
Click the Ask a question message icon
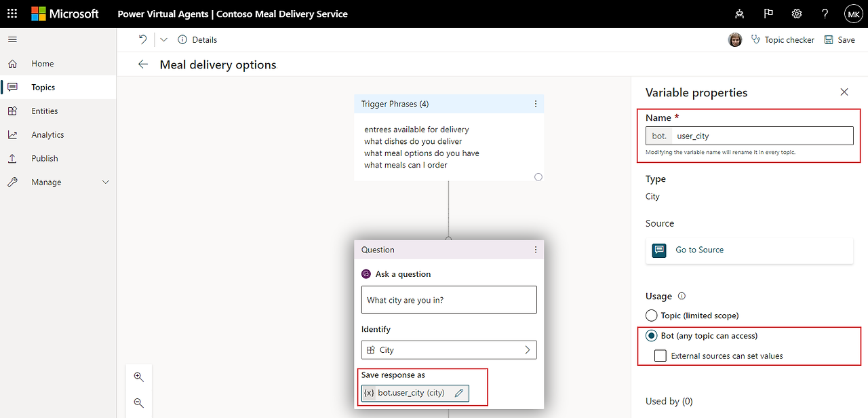(366, 274)
